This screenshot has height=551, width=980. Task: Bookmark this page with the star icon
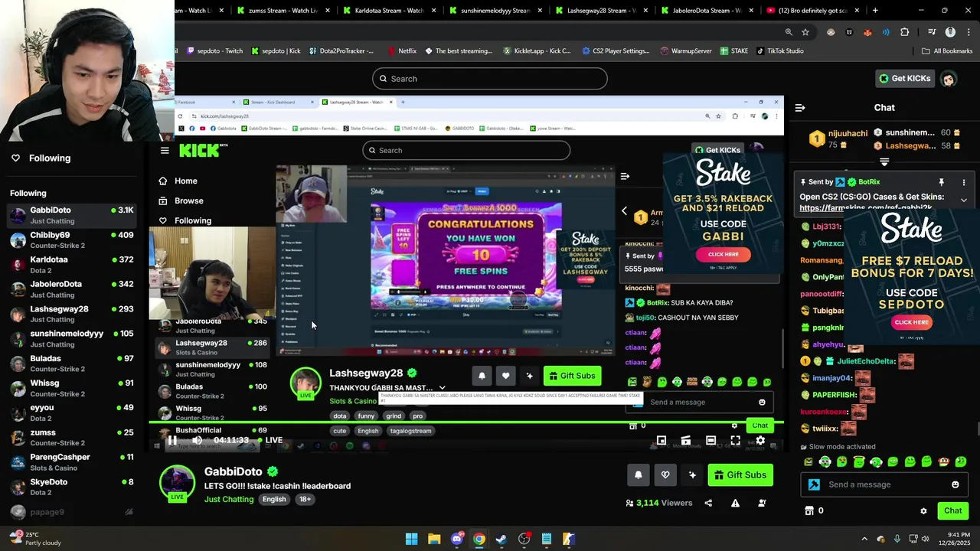click(x=805, y=32)
